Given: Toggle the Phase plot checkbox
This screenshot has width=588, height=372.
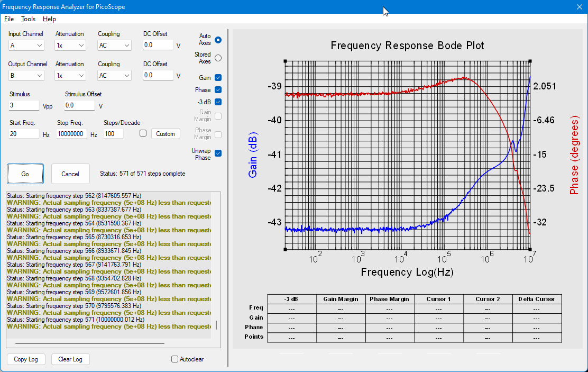Looking at the screenshot, I should click(x=218, y=90).
